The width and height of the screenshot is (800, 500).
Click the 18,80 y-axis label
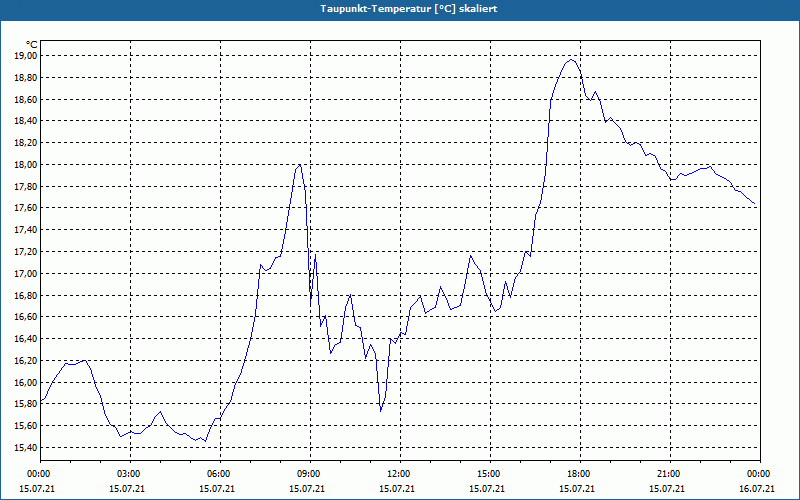tap(27, 78)
